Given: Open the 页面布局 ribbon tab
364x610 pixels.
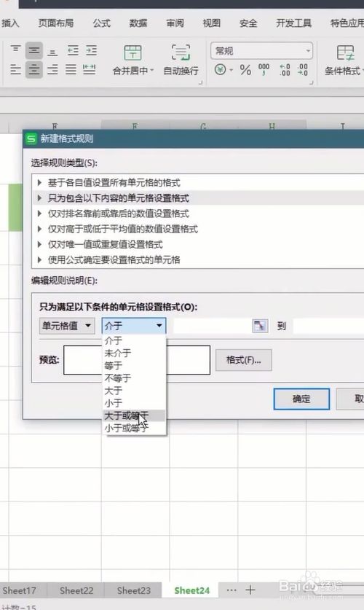Looking at the screenshot, I should coord(56,23).
